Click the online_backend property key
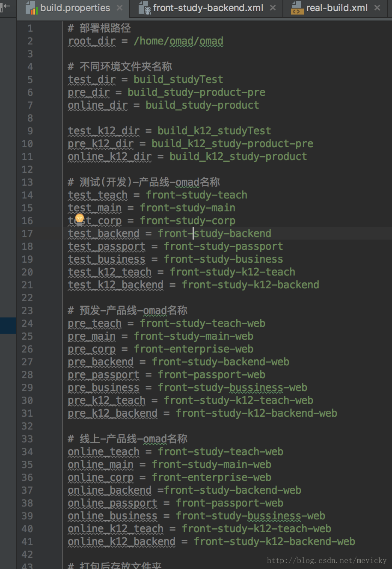This screenshot has width=392, height=569. point(110,490)
